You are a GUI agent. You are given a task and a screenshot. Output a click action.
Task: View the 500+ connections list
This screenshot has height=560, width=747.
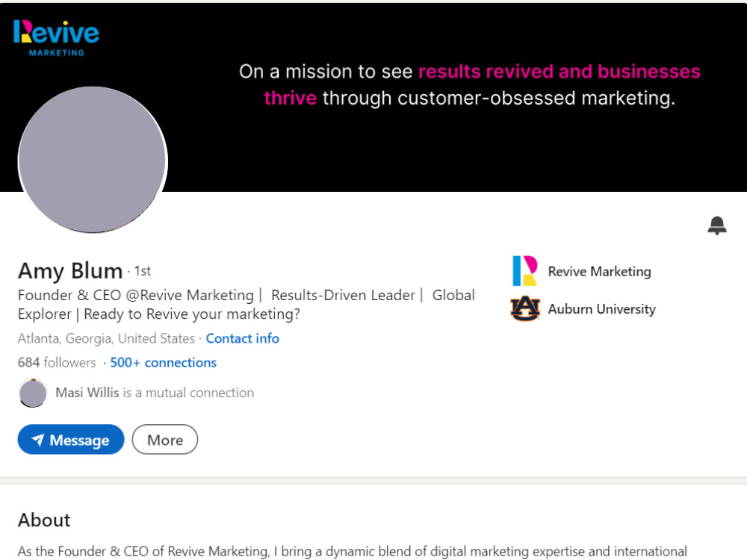tap(163, 363)
